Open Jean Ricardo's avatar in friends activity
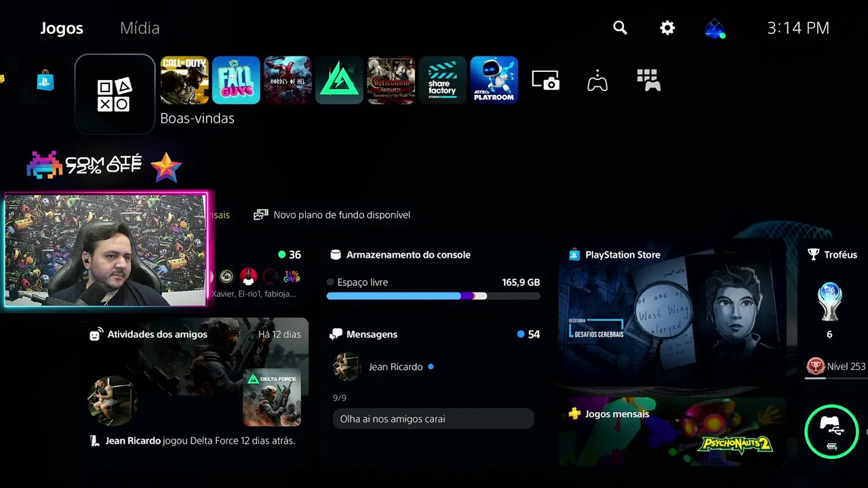The image size is (868, 488). coord(113,401)
